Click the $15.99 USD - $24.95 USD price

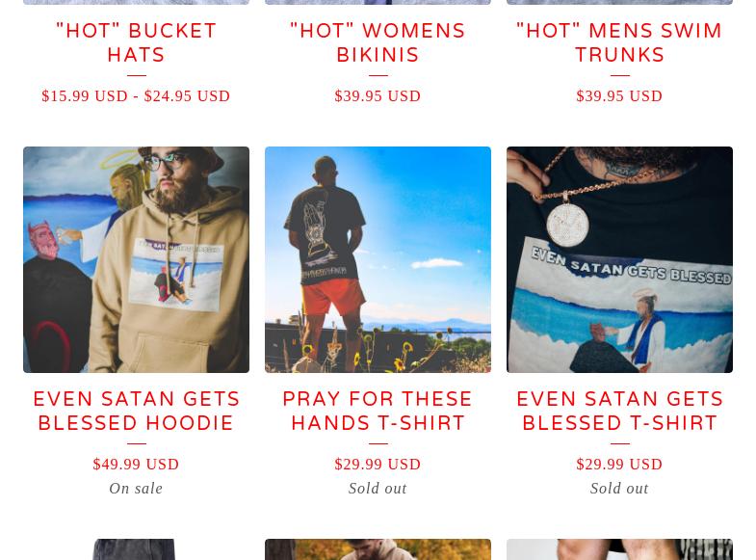[x=136, y=96]
